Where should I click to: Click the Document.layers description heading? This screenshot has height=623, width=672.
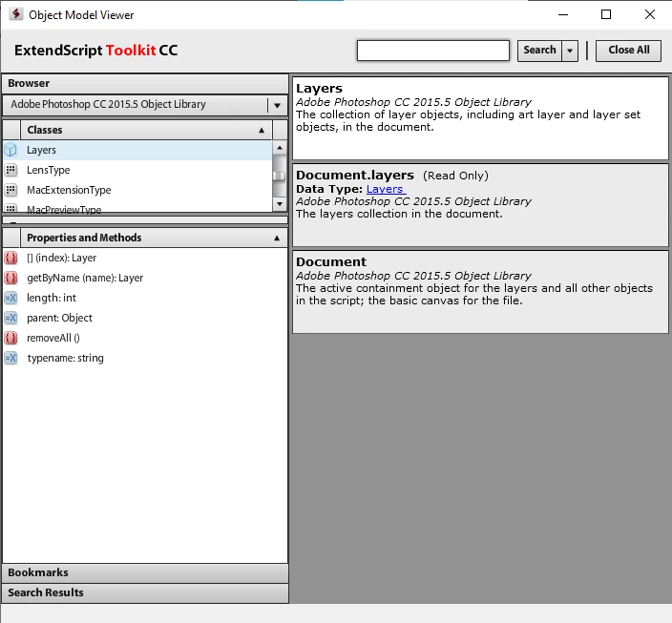[x=355, y=176]
